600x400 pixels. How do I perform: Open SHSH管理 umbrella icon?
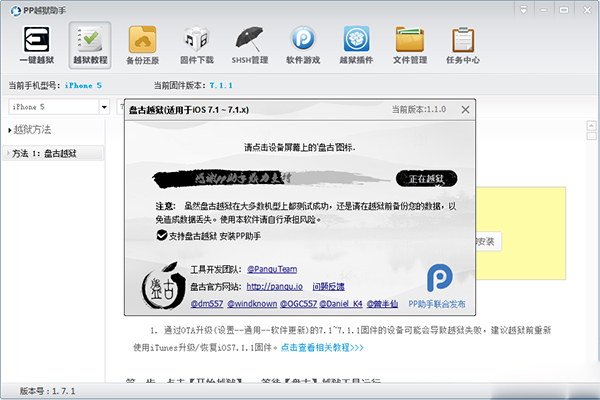pos(250,46)
